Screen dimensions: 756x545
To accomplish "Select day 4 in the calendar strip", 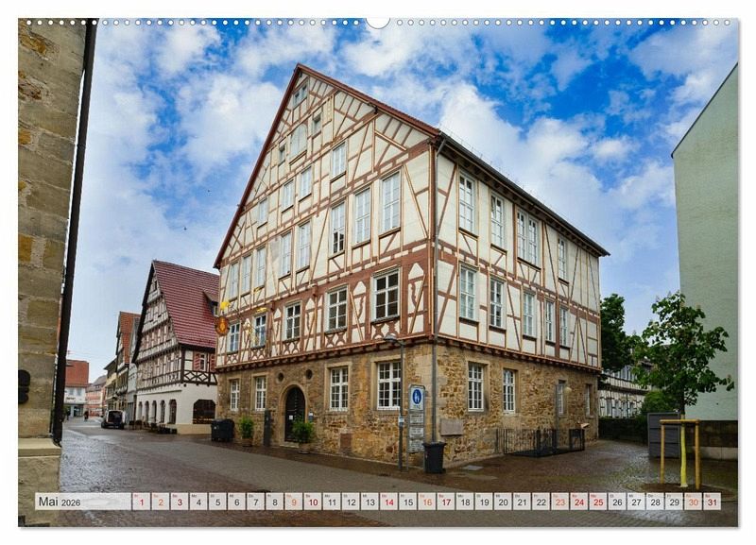I will click(x=198, y=502).
